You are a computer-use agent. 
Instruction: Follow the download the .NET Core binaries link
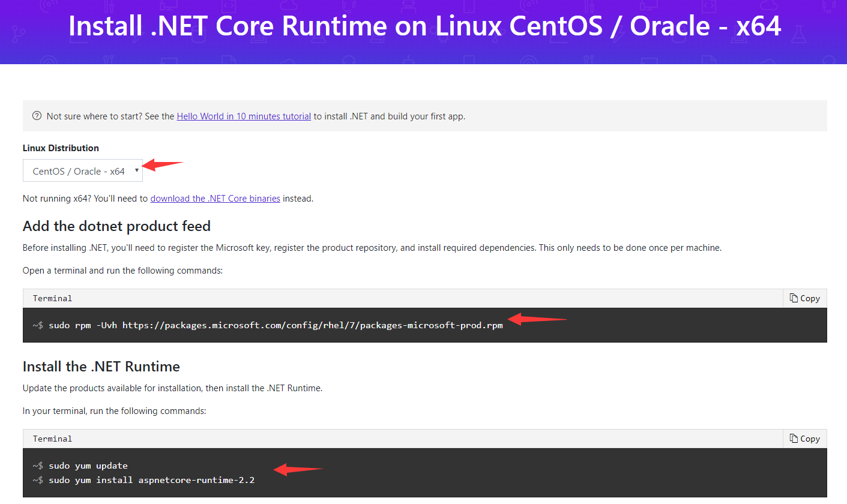click(215, 198)
